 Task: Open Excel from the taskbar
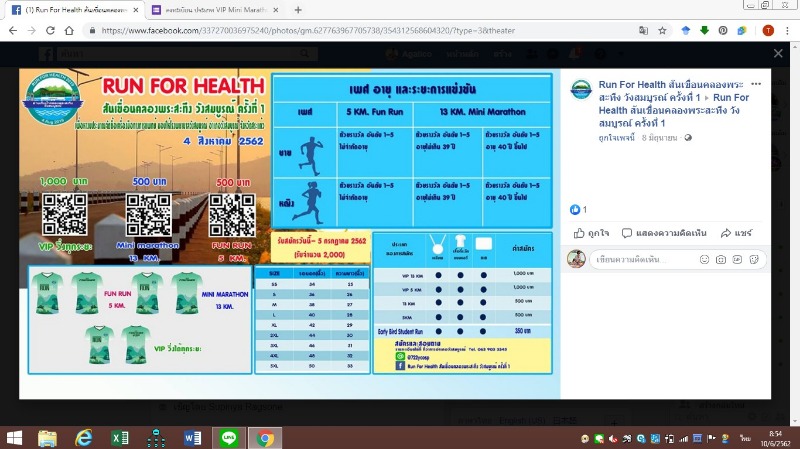(x=120, y=438)
